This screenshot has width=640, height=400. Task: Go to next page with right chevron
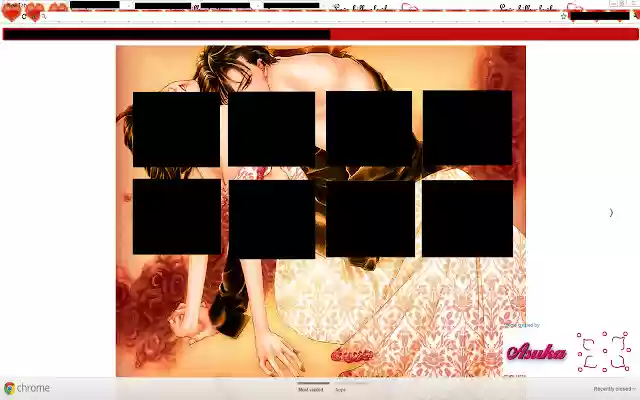pyautogui.click(x=611, y=213)
